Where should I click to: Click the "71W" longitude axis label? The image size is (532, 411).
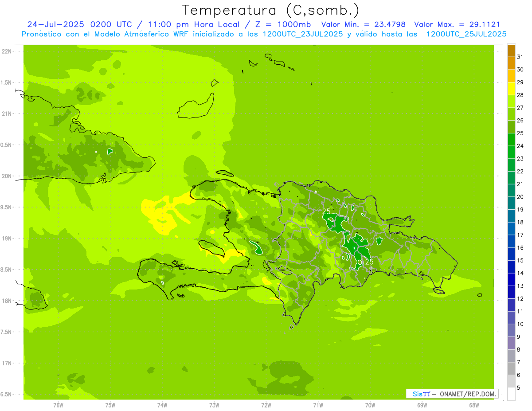[318, 405]
